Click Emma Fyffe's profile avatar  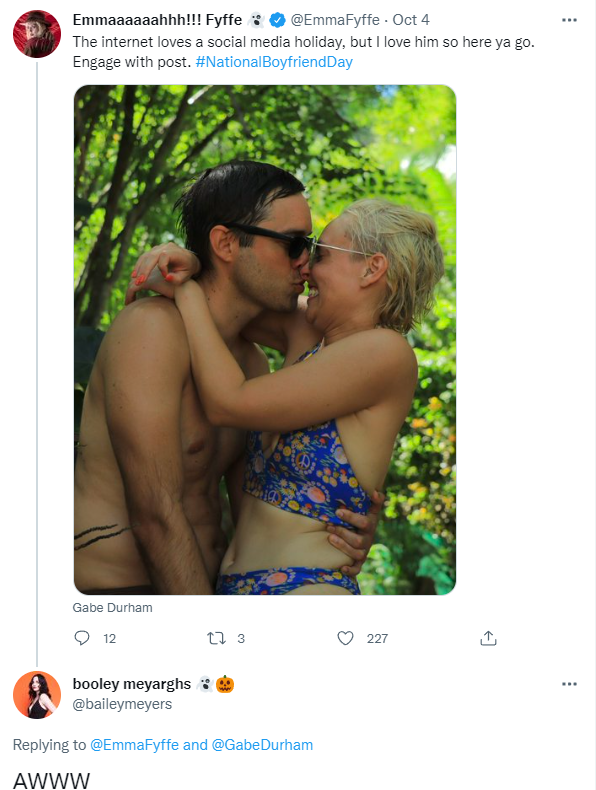37,34
